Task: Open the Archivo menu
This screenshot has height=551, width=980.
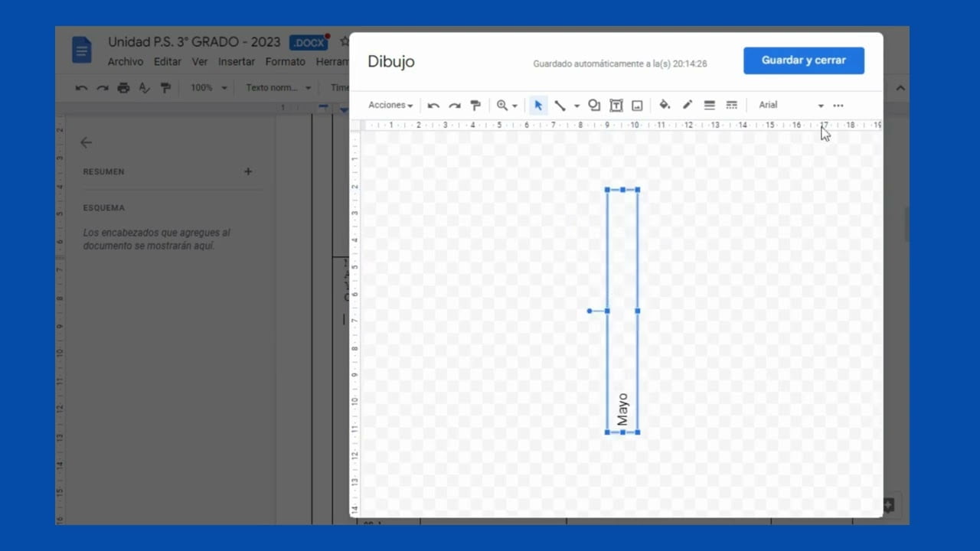Action: tap(126, 62)
